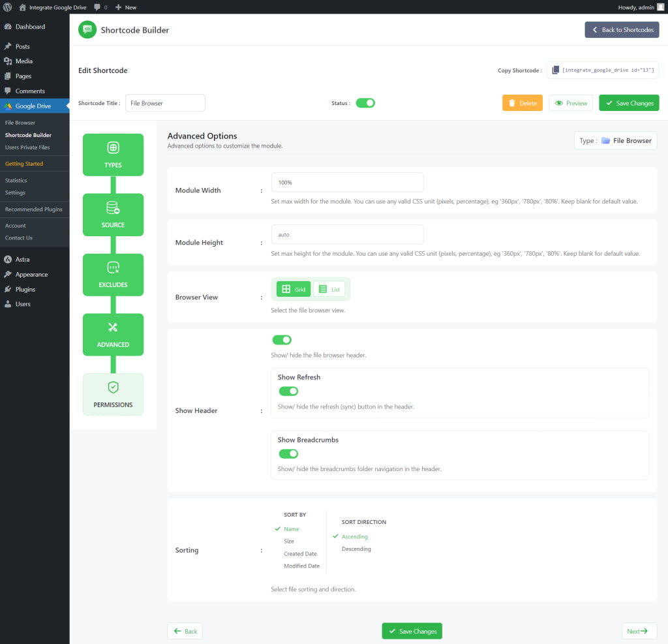The height and width of the screenshot is (644, 668).
Task: Click the SOURCE database icon
Action: pos(113,207)
